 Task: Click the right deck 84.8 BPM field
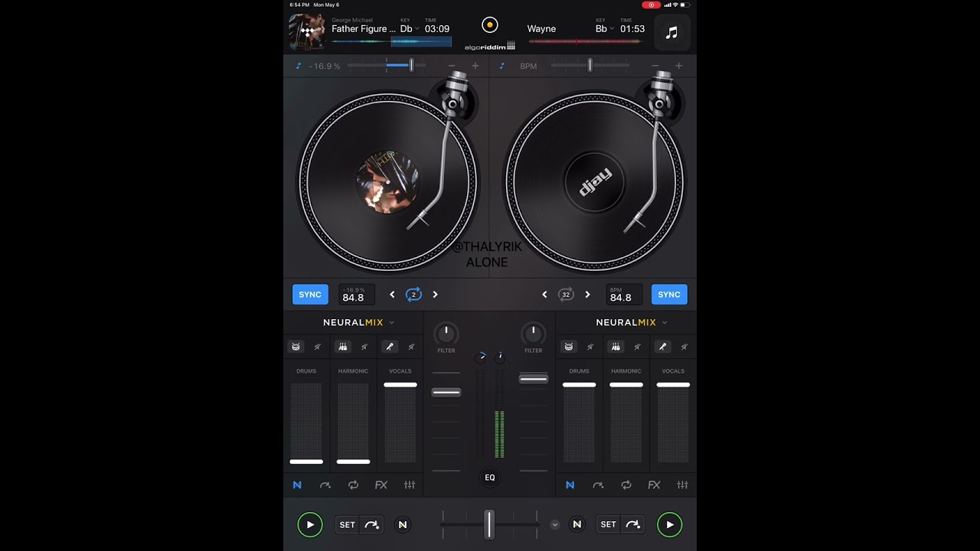tap(624, 295)
